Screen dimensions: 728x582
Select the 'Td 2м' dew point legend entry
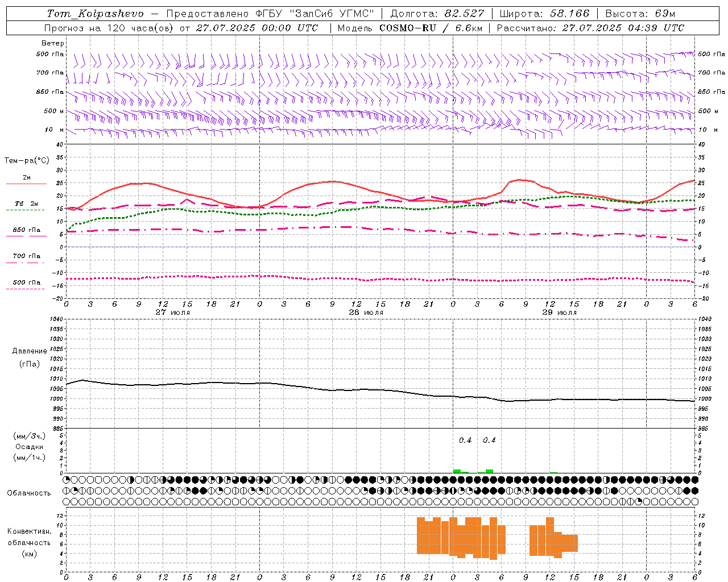(x=27, y=203)
